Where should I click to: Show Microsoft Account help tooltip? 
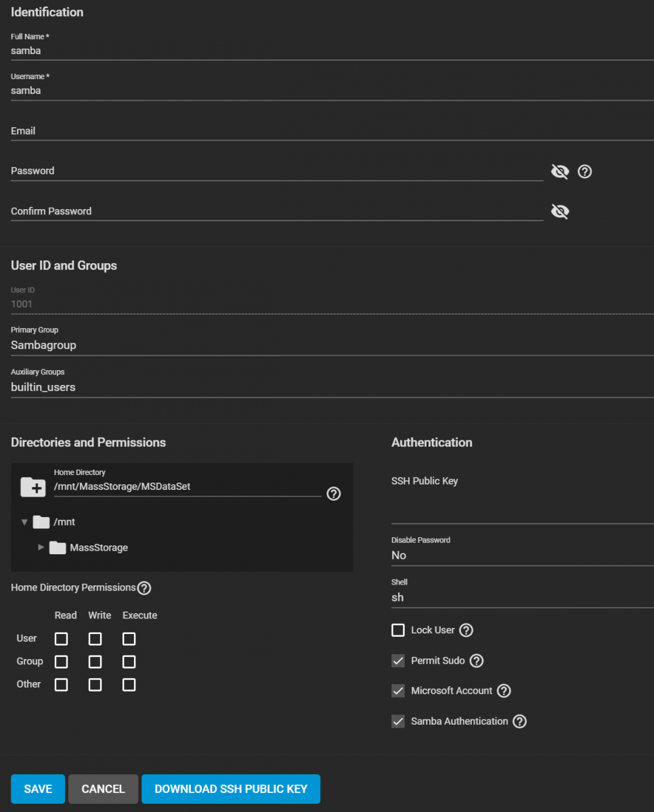504,691
